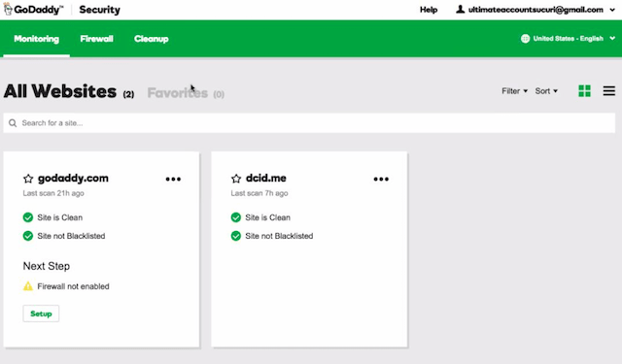Click the Firewall not enabled warning icon
Screen dimensions: 622x364
tap(28, 286)
